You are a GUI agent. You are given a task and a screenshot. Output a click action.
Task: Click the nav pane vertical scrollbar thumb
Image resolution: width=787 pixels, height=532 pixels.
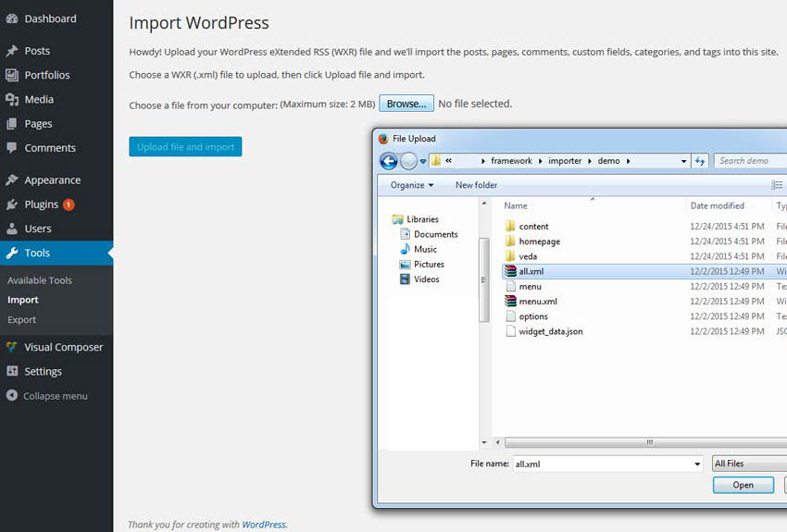tap(484, 279)
